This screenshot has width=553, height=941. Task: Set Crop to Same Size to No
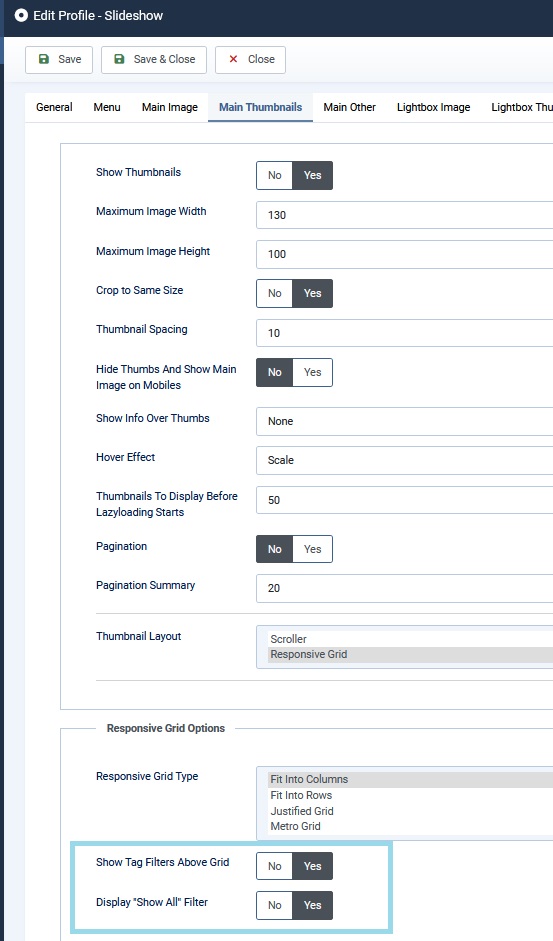(x=274, y=293)
